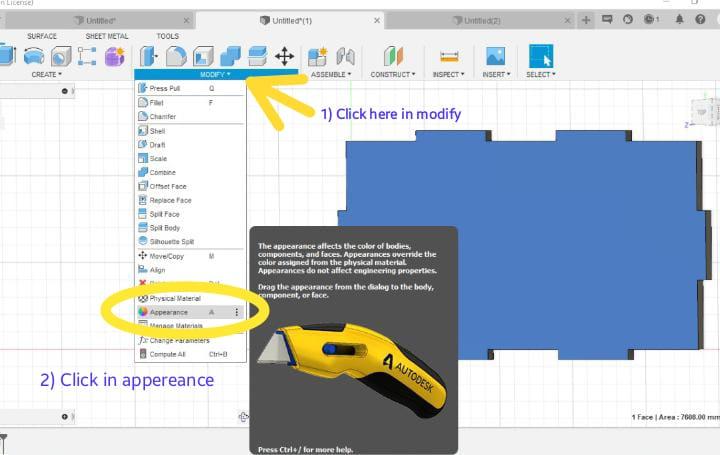This screenshot has width=720, height=455.
Task: Expand the CREATE dropdown
Action: [46, 74]
